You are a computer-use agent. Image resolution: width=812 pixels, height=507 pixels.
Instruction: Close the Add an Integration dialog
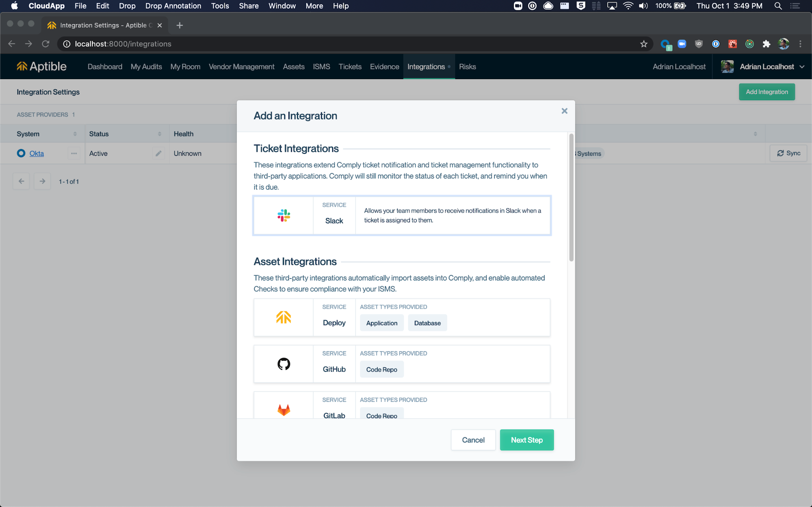564,111
